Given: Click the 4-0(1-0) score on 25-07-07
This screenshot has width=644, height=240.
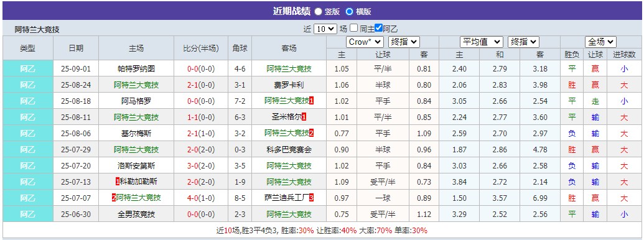Looking at the screenshot, I should click(201, 198).
